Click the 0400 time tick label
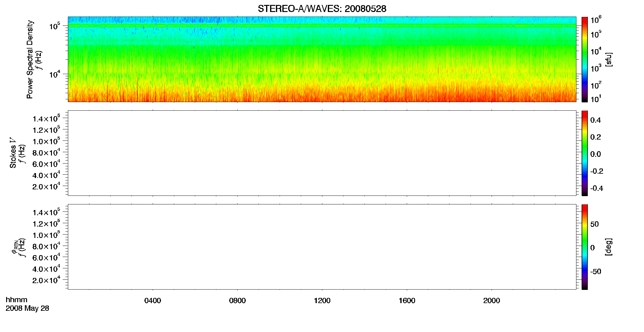644x332 pixels. (153, 301)
